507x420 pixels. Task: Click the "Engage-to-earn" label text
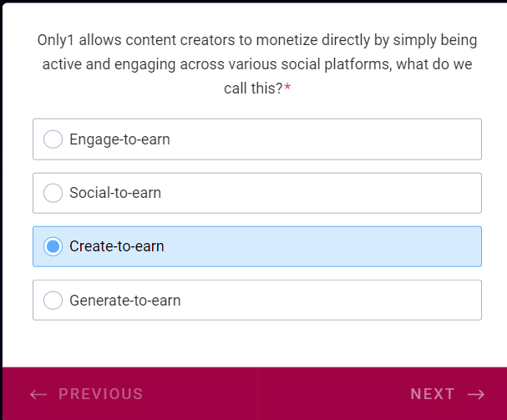coord(119,139)
